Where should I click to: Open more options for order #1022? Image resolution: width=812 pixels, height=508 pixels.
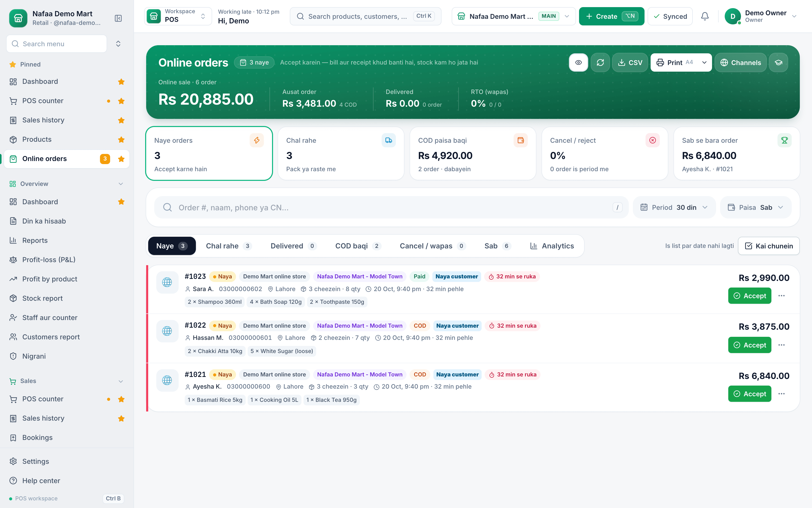pyautogui.click(x=782, y=345)
